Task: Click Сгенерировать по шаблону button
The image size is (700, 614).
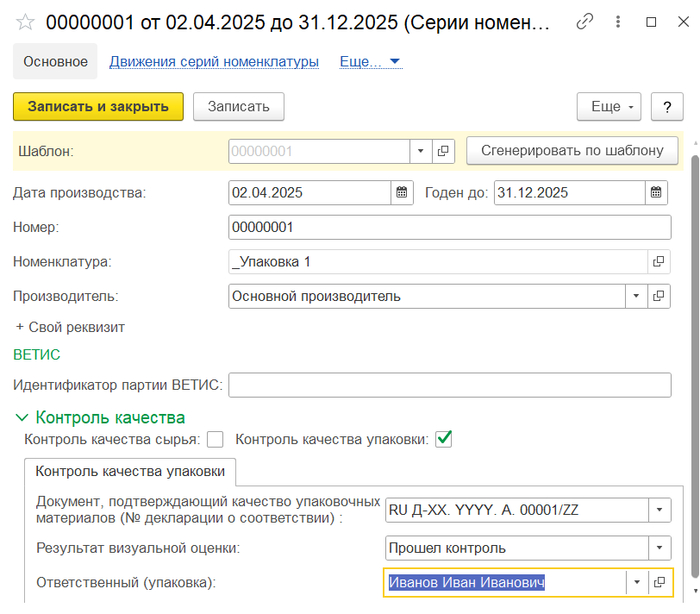Action: (572, 151)
